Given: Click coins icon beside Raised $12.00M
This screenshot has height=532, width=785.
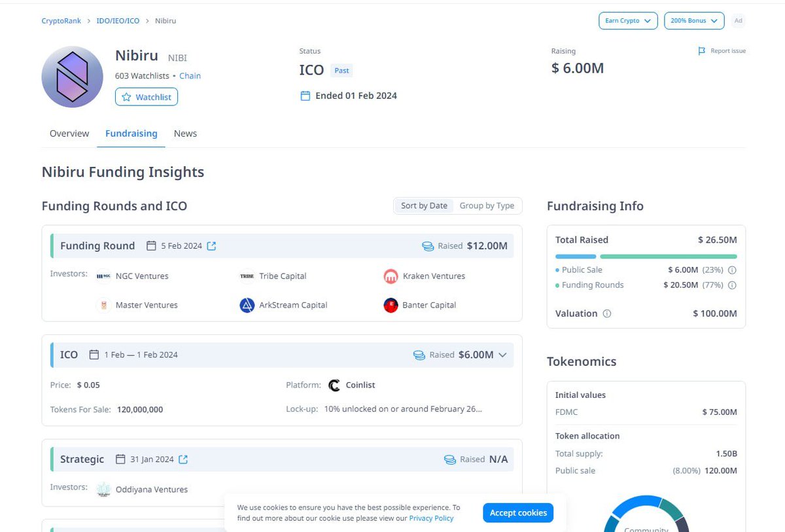Looking at the screenshot, I should 428,246.
